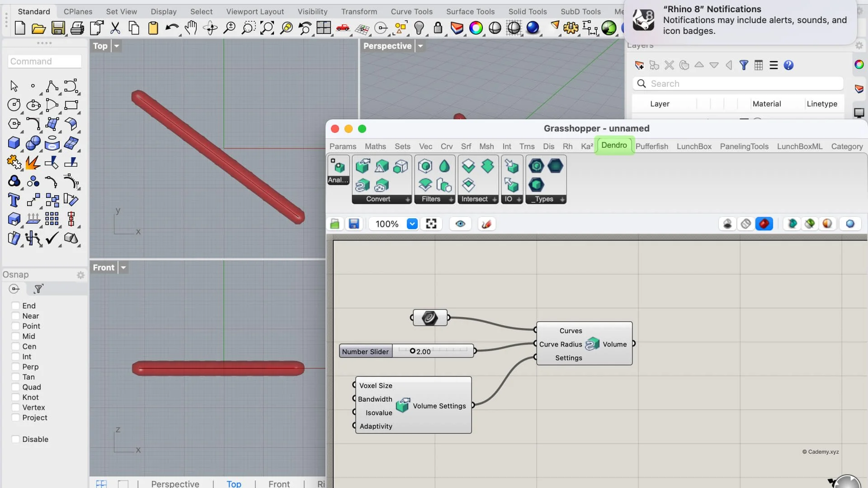Switch to the Pufferfish tab
The width and height of the screenshot is (868, 488).
[x=651, y=146]
